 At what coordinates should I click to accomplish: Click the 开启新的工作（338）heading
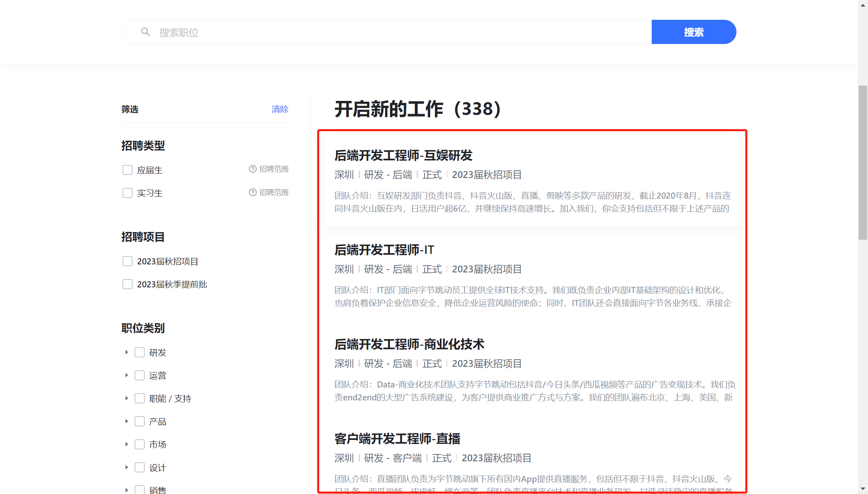click(x=418, y=109)
